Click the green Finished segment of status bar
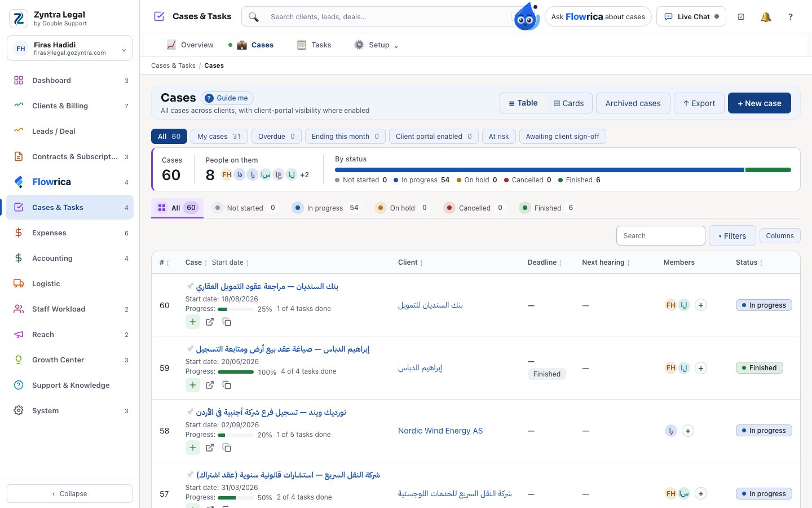812x508 pixels. 768,170
